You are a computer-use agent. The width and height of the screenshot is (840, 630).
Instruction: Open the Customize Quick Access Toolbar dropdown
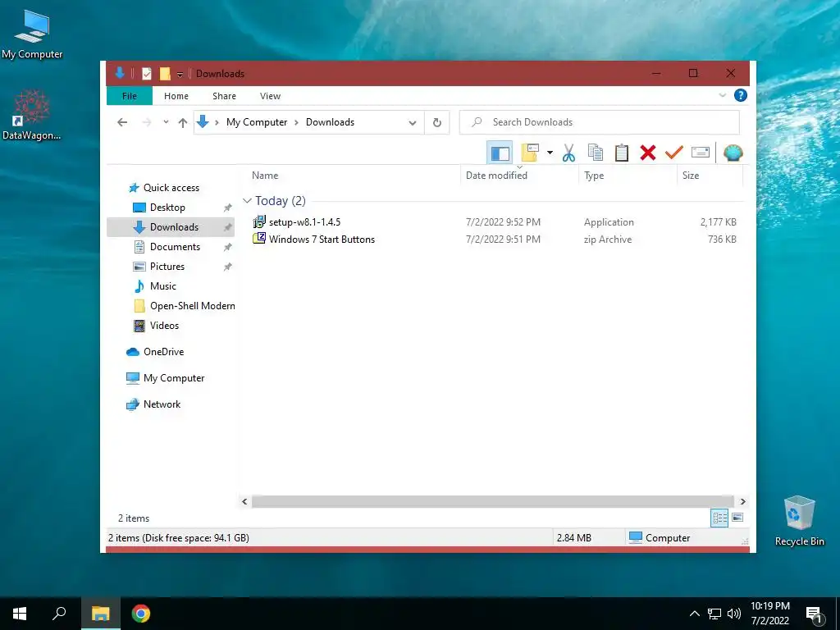[180, 75]
